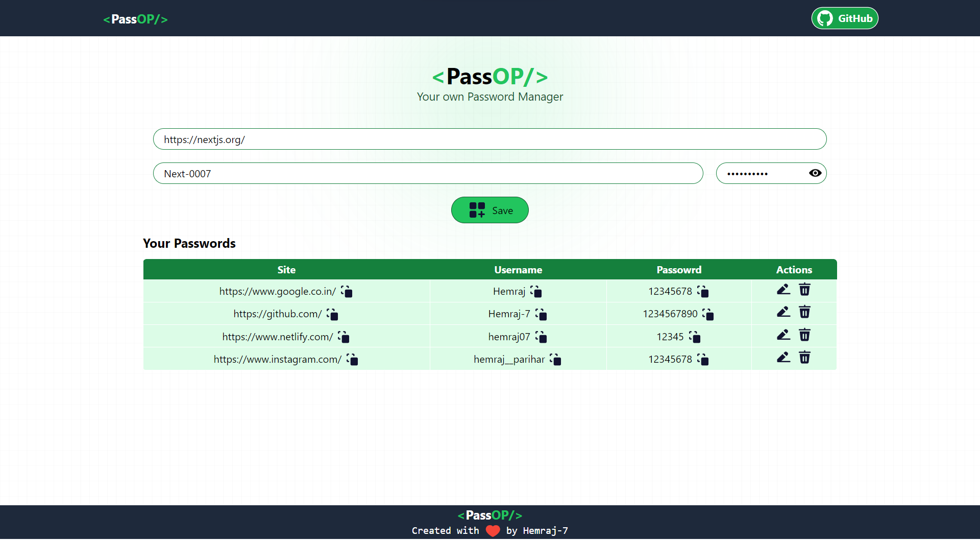Select the username text hemraj__parihar
The image size is (980, 540).
click(x=509, y=359)
